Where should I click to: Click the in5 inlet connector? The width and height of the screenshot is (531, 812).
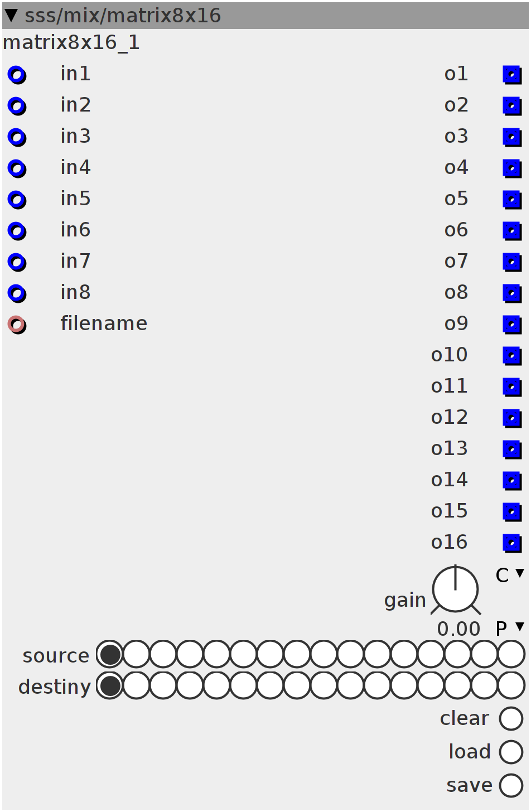[17, 200]
